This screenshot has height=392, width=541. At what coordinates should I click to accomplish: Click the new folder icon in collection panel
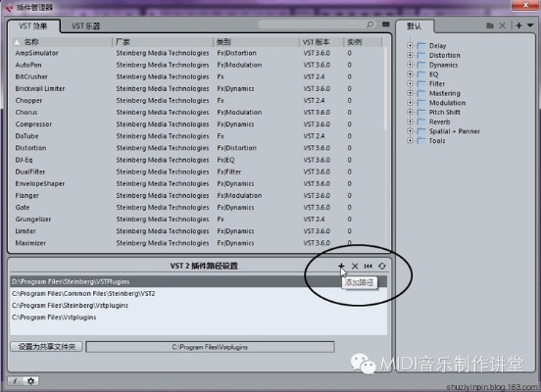coord(490,25)
